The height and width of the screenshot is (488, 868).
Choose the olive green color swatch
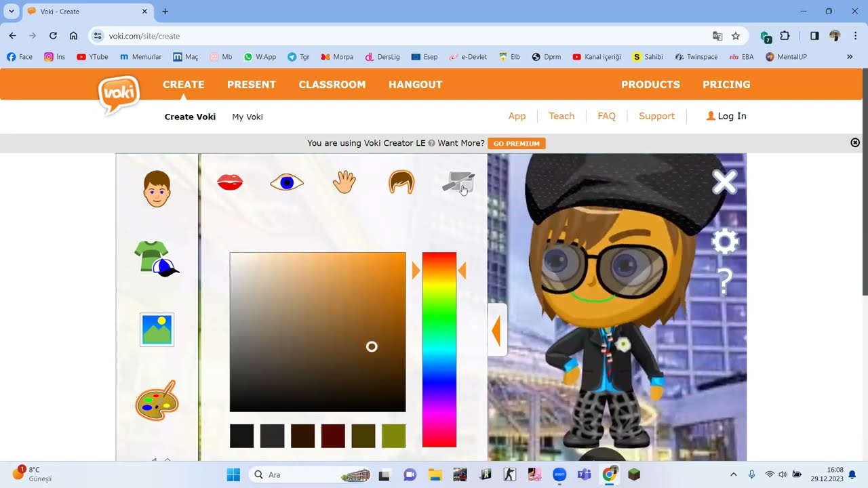coord(394,436)
